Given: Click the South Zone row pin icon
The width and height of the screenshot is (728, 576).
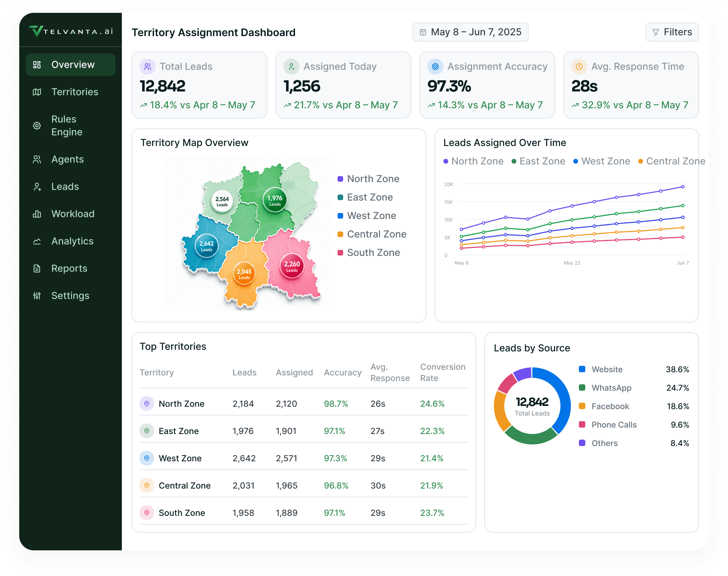Looking at the screenshot, I should pos(147,513).
